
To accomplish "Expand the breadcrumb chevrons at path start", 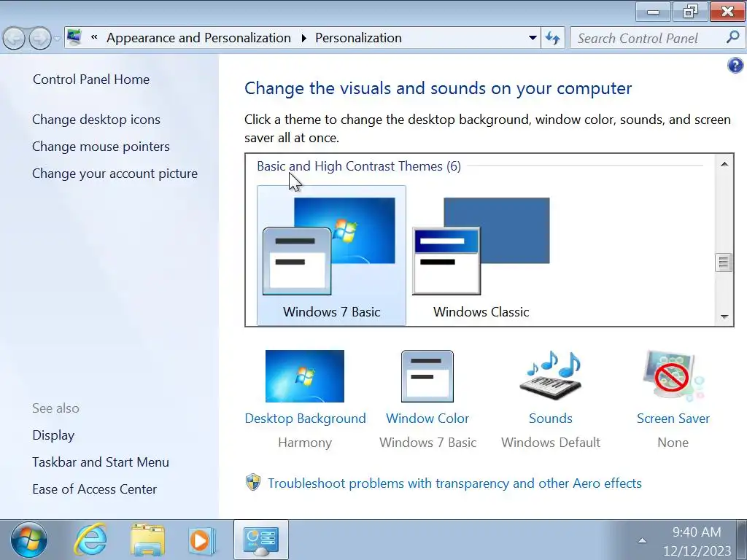I will point(94,37).
